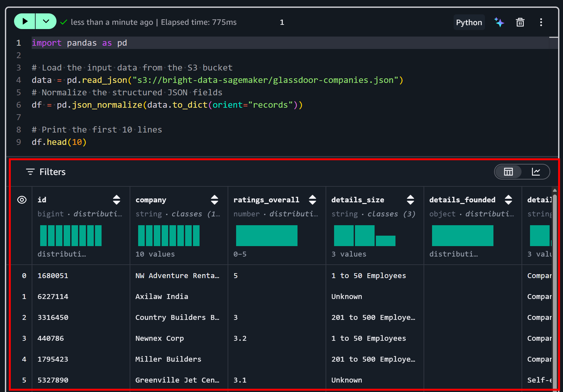Click the details_size classes chart
The height and width of the screenshot is (392, 563).
point(365,236)
